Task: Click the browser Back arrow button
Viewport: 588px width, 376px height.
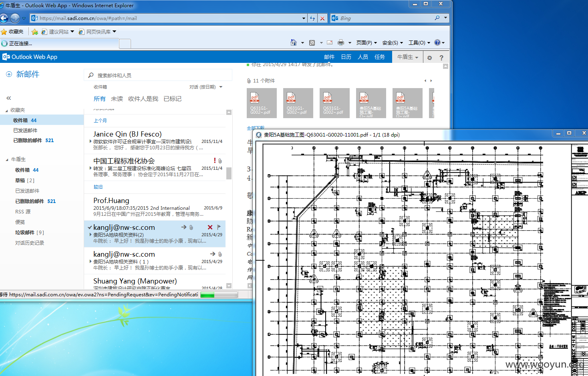Action: pos(4,18)
